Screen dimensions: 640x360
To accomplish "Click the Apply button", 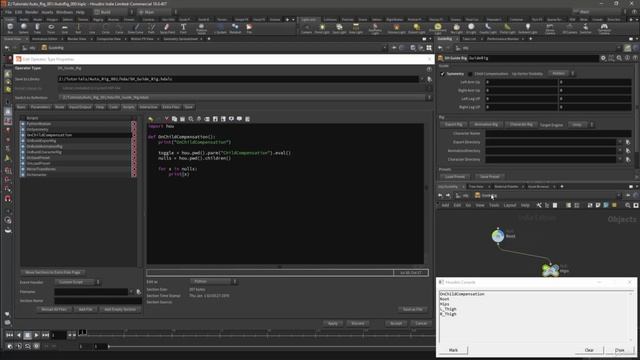I will point(333,323).
